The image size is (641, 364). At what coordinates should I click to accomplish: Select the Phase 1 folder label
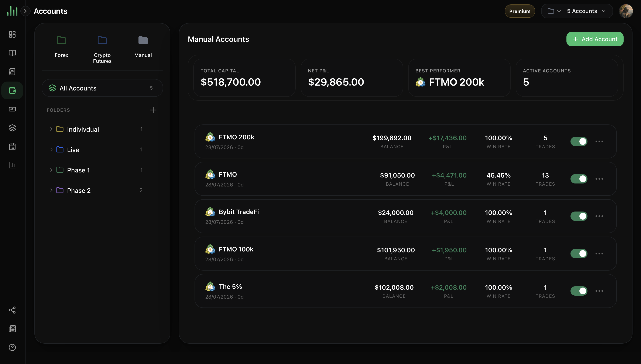click(79, 170)
